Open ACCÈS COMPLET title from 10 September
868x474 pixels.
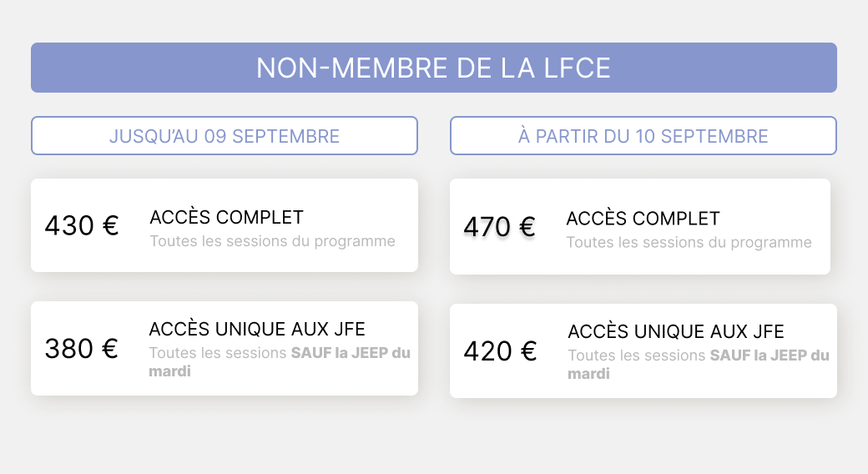643,219
